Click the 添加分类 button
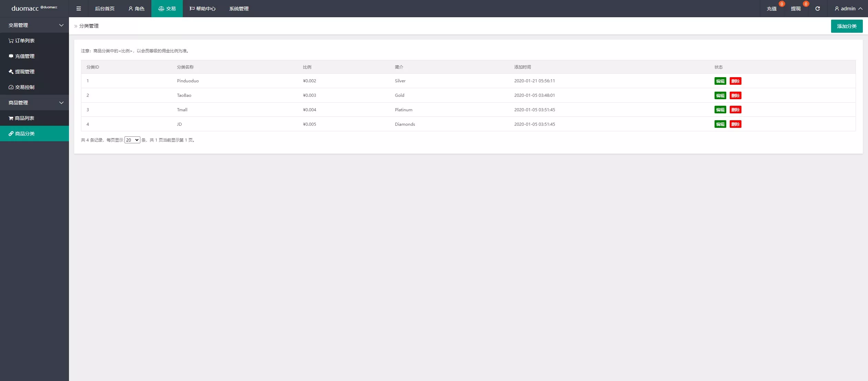 pyautogui.click(x=847, y=26)
